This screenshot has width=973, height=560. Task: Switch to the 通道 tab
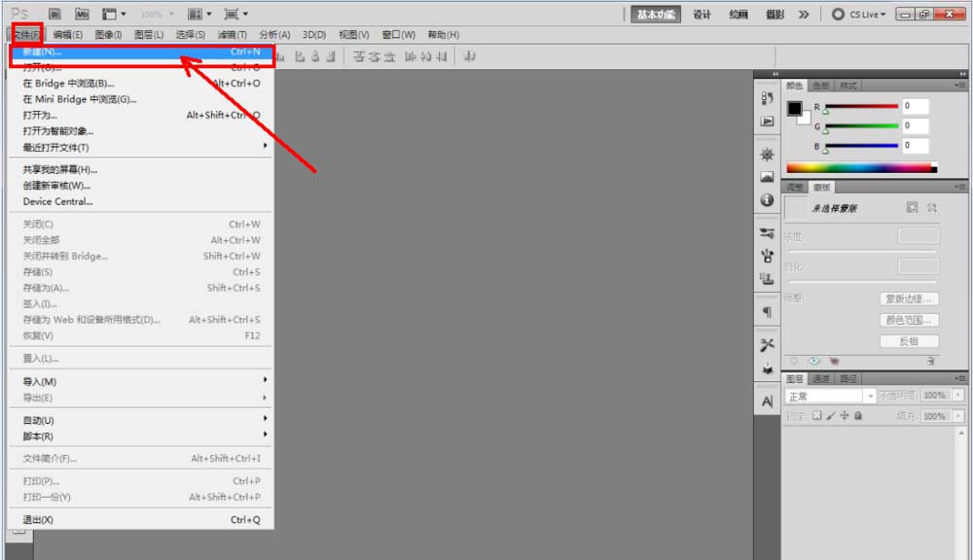pyautogui.click(x=821, y=378)
